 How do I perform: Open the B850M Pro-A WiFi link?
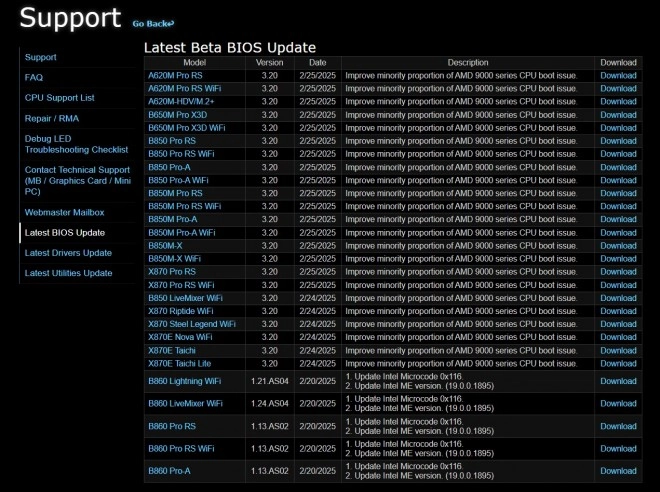pyautogui.click(x=181, y=233)
